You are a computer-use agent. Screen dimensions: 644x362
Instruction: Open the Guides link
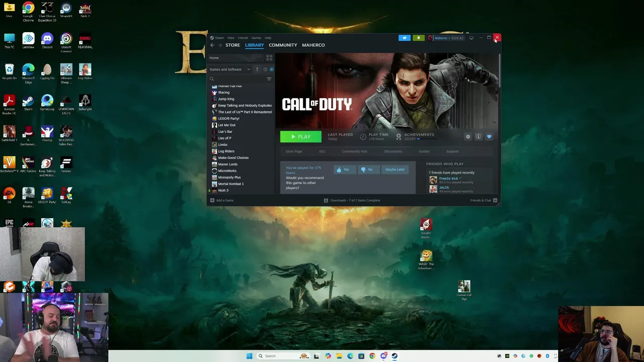click(424, 151)
